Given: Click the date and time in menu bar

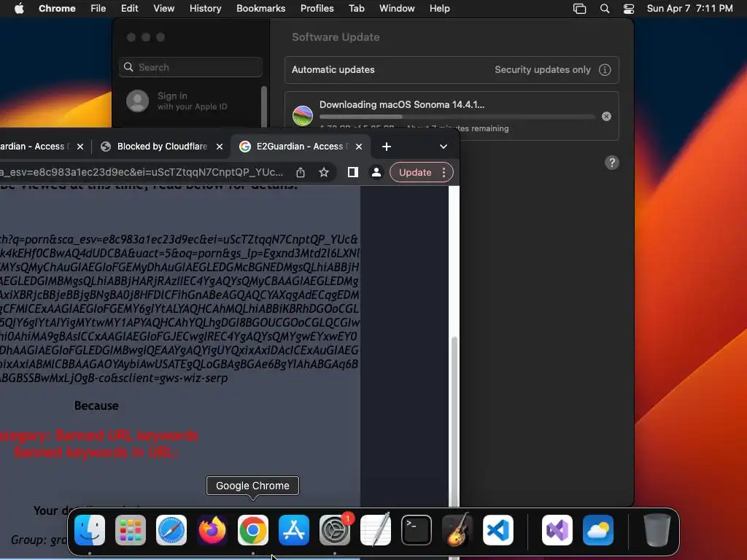Looking at the screenshot, I should click(x=689, y=9).
